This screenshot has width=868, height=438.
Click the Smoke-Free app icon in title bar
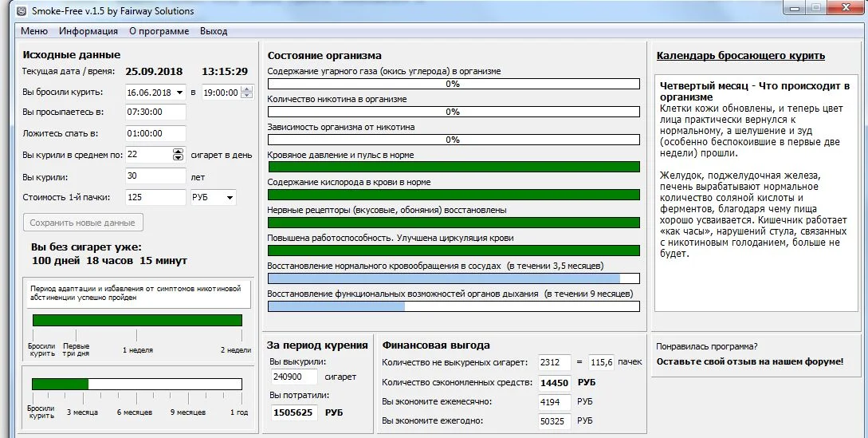[22, 10]
